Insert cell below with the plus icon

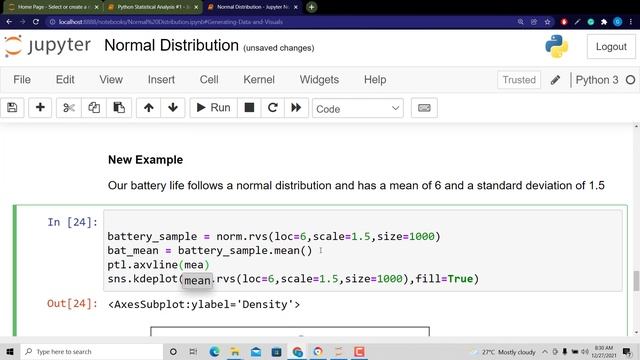[40, 108]
